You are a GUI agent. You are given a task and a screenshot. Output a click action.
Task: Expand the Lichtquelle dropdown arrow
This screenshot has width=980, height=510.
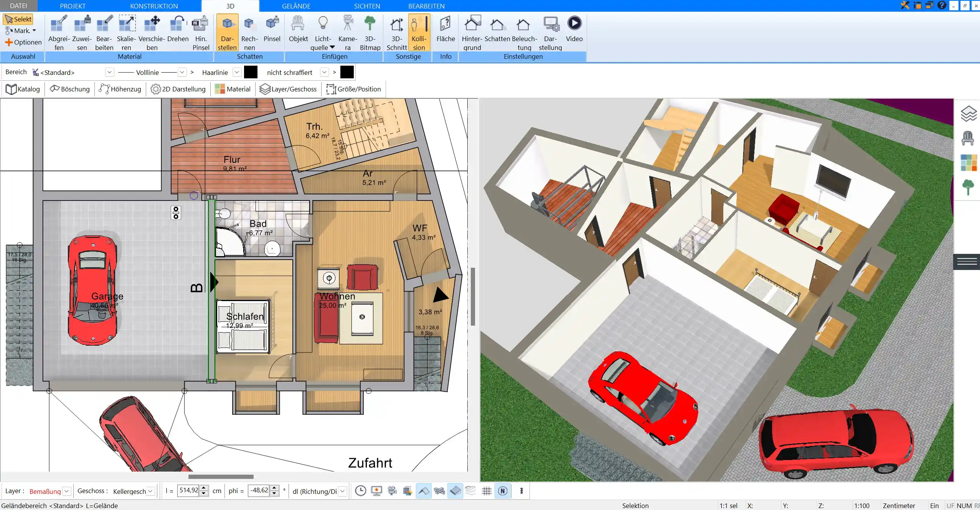[332, 47]
